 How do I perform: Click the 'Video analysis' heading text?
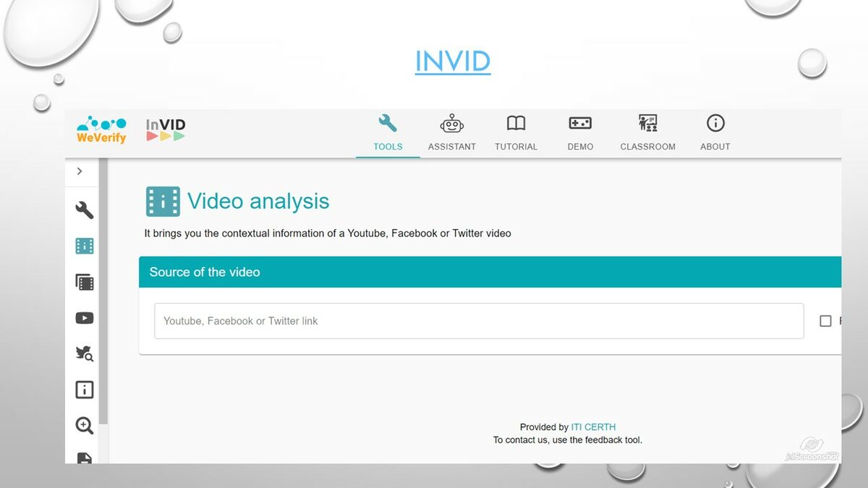[258, 201]
